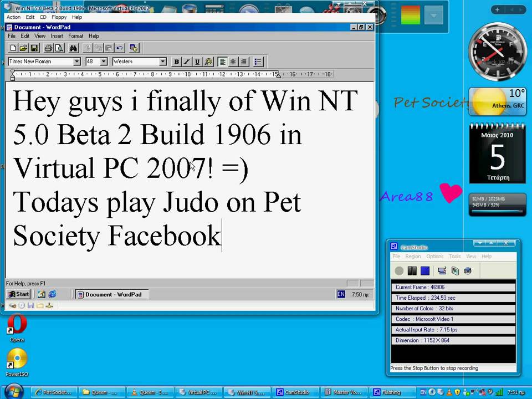The width and height of the screenshot is (532, 399).
Task: Open the PowerISO desktop shortcut
Action: pos(17,362)
